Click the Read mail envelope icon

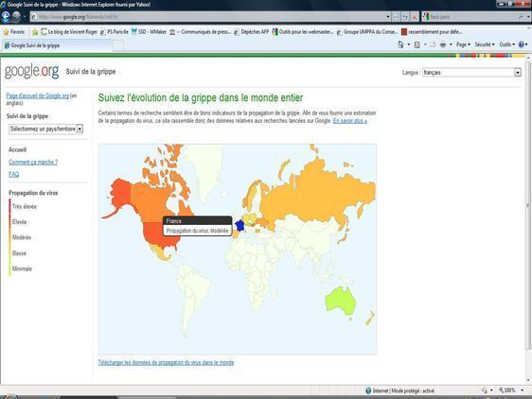(x=433, y=44)
